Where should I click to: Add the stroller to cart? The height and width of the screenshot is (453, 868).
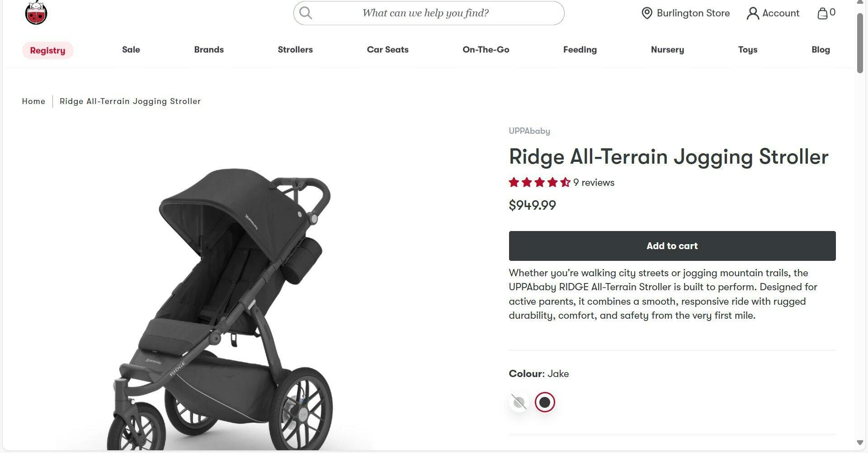coord(672,246)
